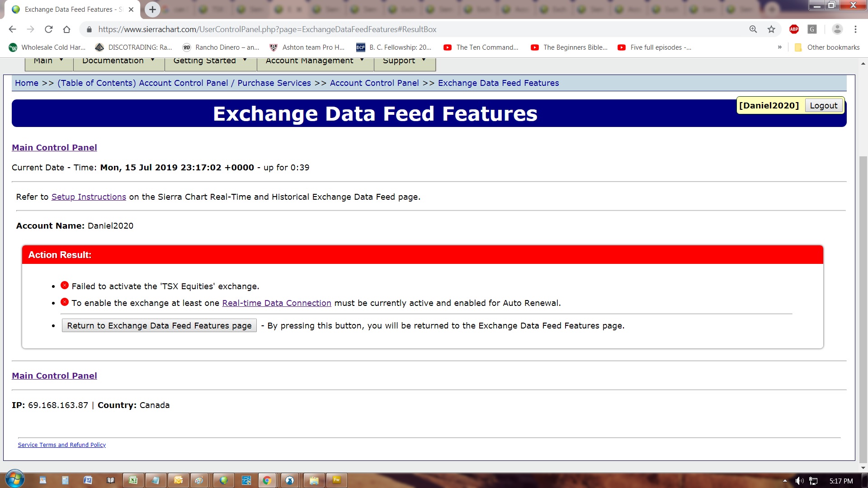Click the zoom magnifier icon in address bar
The width and height of the screenshot is (868, 488).
pyautogui.click(x=753, y=29)
